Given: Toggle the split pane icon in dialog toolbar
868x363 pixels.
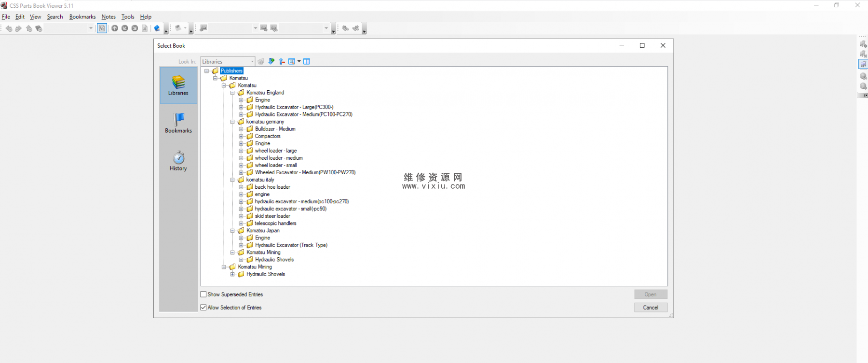Looking at the screenshot, I should tap(307, 61).
